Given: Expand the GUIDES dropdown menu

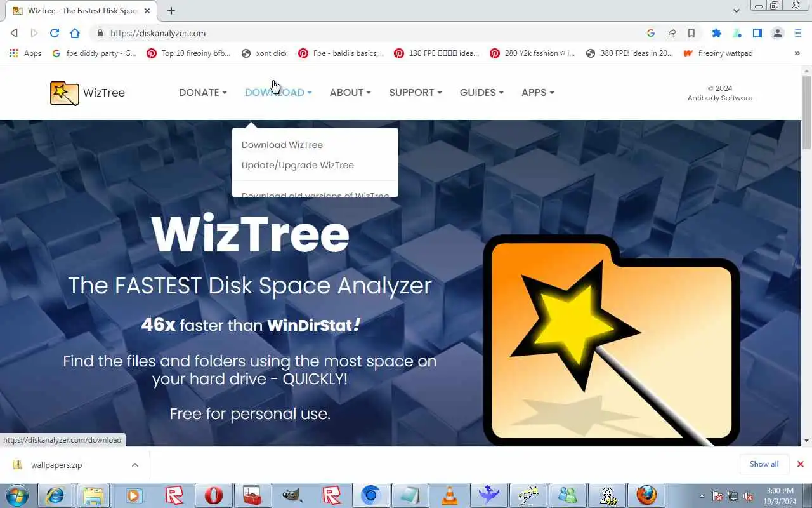Looking at the screenshot, I should click(481, 93).
